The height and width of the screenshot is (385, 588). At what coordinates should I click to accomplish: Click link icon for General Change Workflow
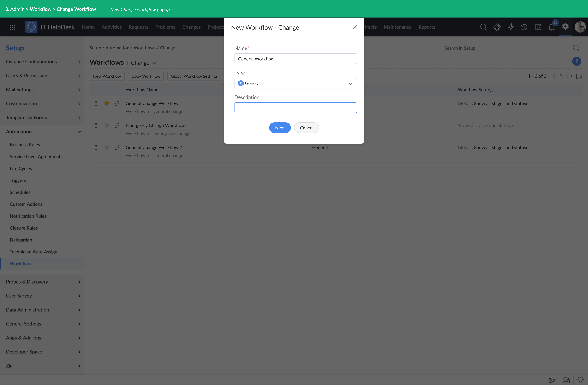[117, 103]
